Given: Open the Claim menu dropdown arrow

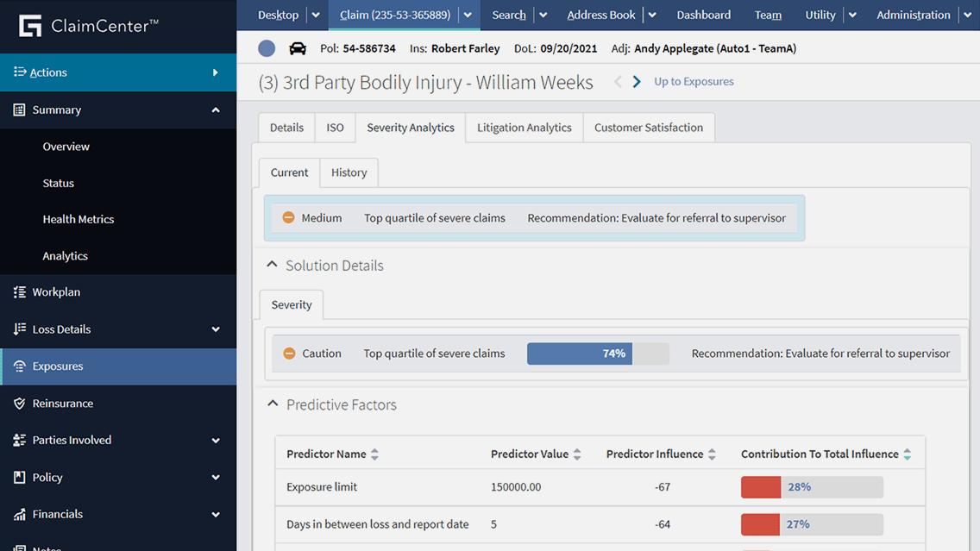Looking at the screenshot, I should click(467, 15).
